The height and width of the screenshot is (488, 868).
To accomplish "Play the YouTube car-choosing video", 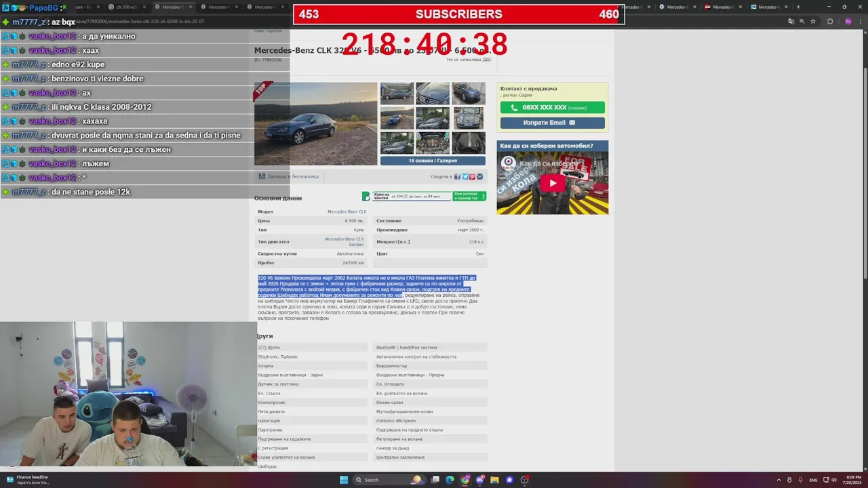I will click(552, 182).
